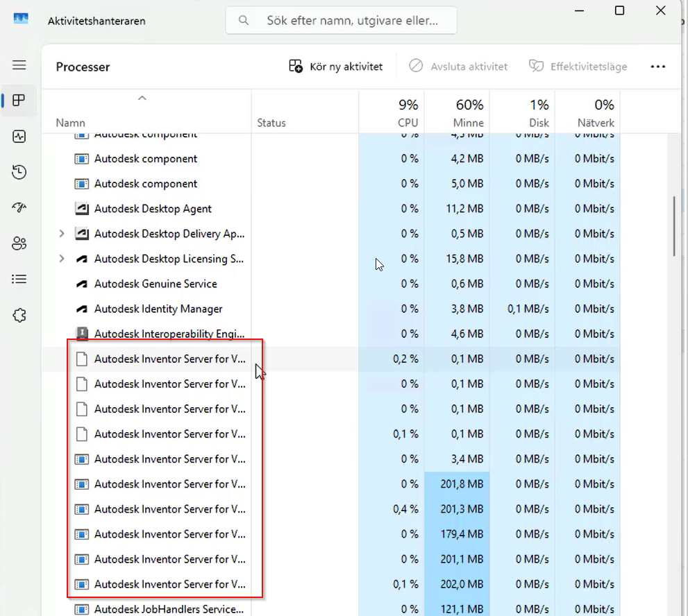Click the 11,2 MB memory value
This screenshot has width=688, height=616.
click(x=464, y=209)
